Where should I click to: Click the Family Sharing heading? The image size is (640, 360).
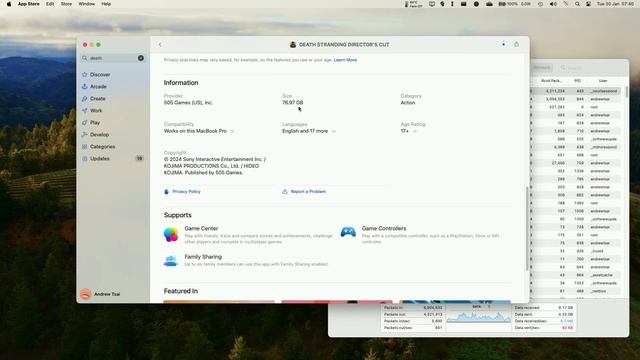[203, 257]
